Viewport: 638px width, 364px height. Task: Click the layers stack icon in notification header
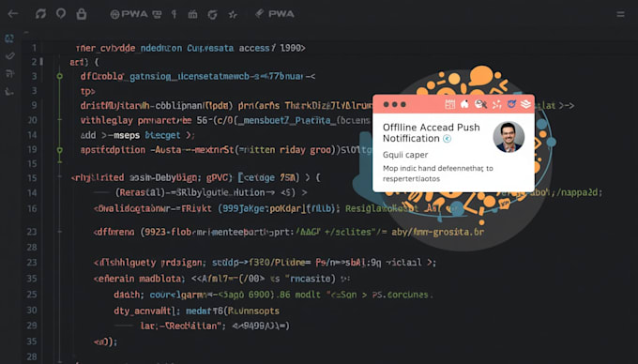[525, 104]
